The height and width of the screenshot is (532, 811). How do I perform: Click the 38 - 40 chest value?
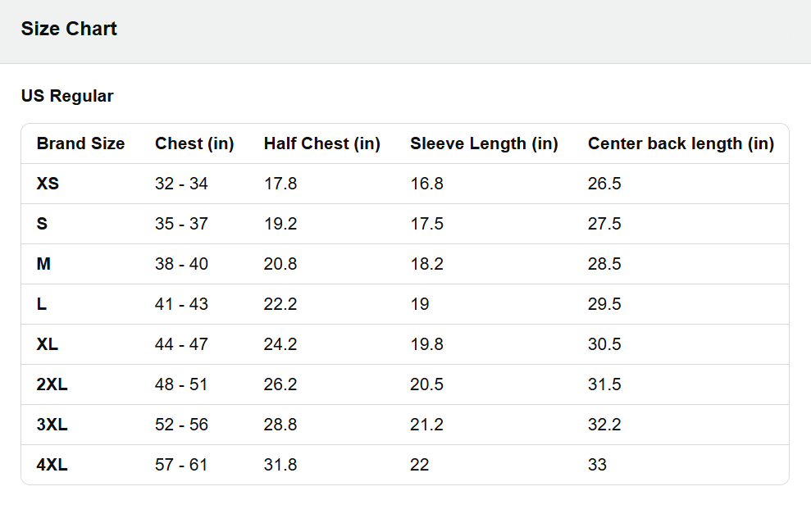[181, 264]
